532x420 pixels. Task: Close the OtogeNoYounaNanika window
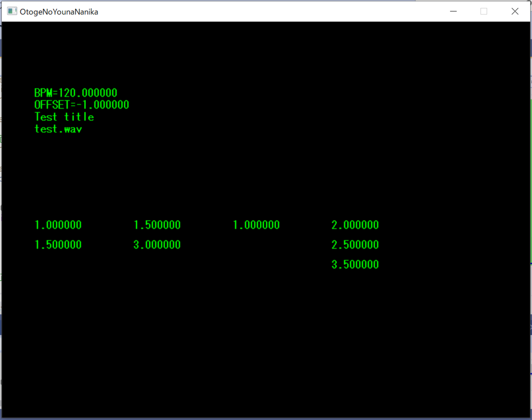tap(515, 12)
